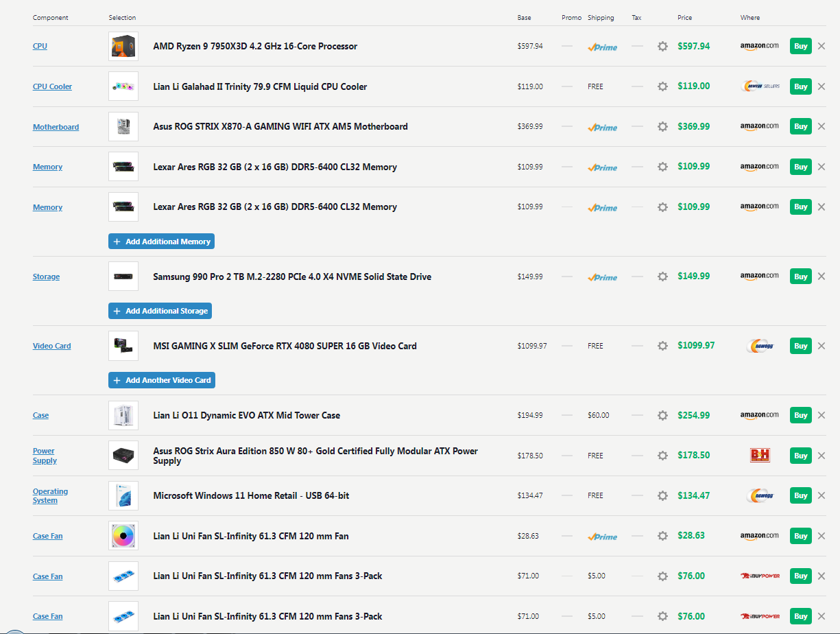This screenshot has width=840, height=634.
Task: Buy Microsoft Windows 11 Home Retail
Action: coord(801,495)
